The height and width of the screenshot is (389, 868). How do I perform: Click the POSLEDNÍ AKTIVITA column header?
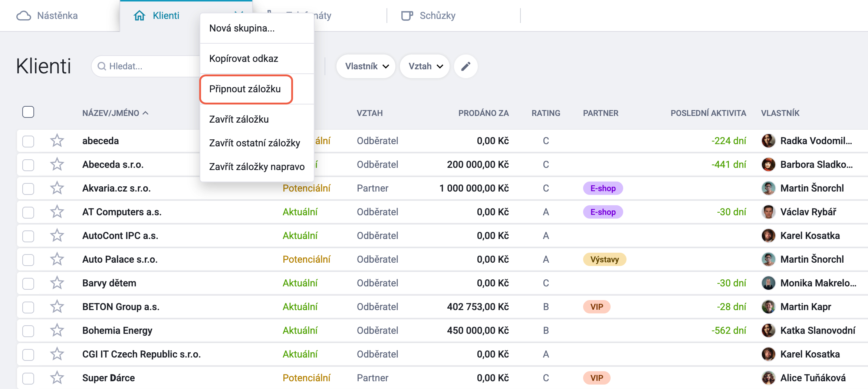pos(708,113)
